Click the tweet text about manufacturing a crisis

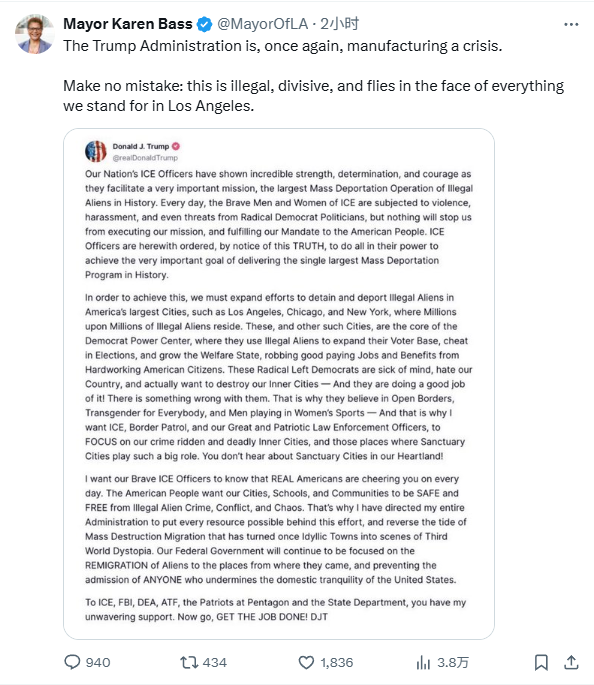283,46
